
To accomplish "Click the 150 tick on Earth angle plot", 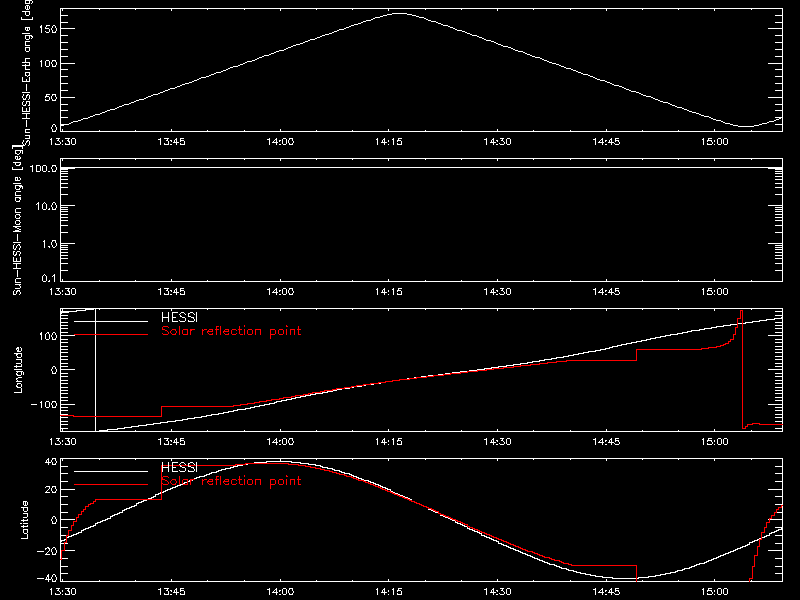I will click(48, 29).
